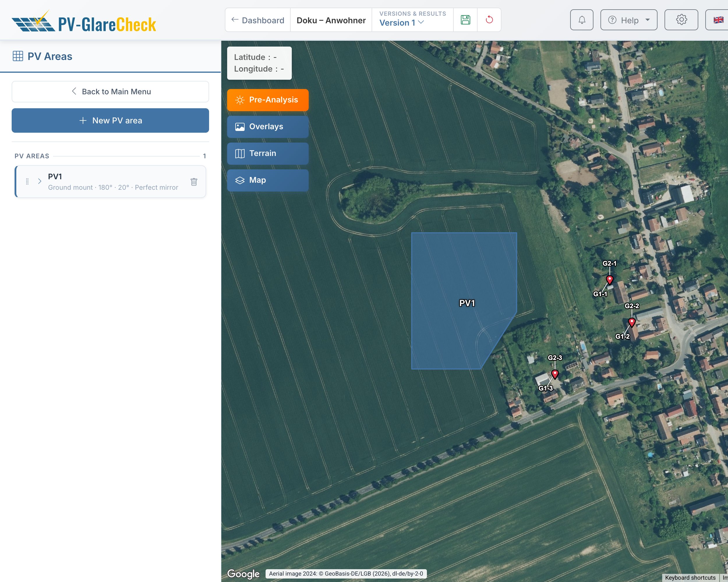This screenshot has width=728, height=582.
Task: Select the PV1 list entry title
Action: point(55,176)
